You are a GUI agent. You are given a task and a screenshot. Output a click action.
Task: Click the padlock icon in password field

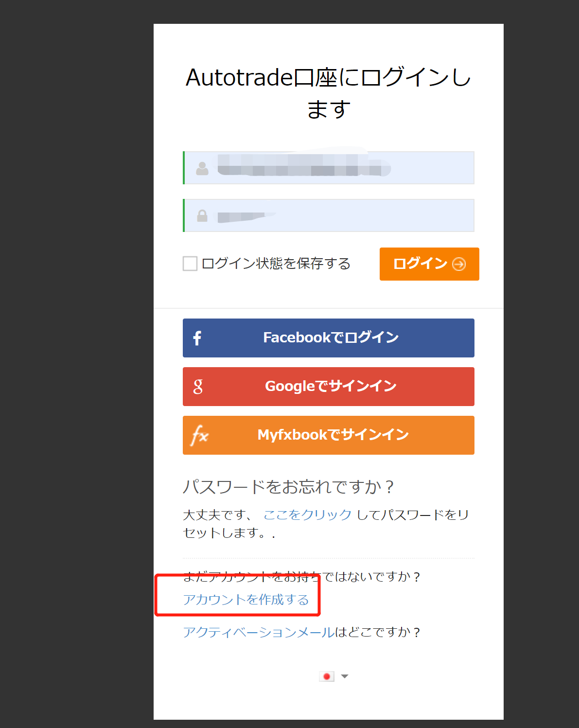(x=202, y=215)
